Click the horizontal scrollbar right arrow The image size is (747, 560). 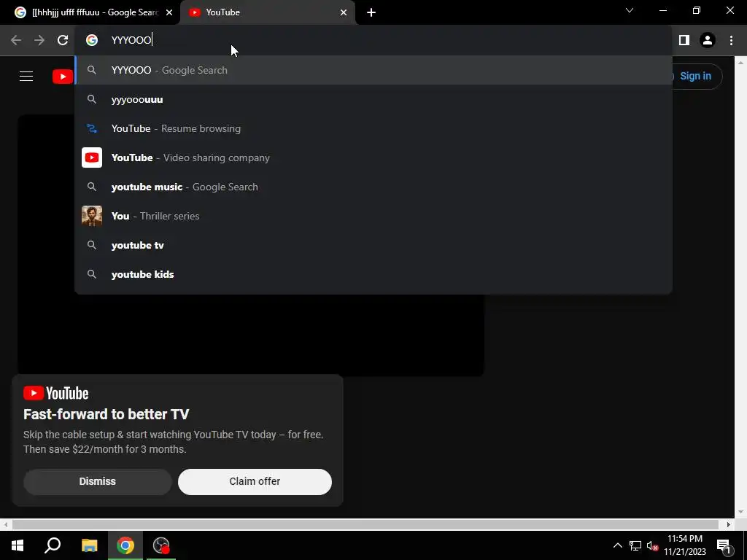point(729,524)
